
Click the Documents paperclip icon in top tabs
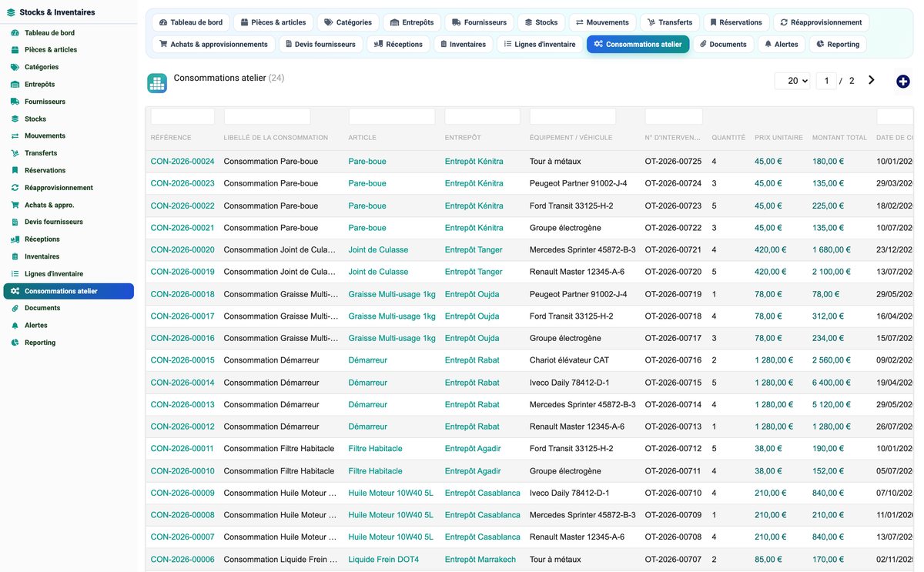pyautogui.click(x=703, y=45)
